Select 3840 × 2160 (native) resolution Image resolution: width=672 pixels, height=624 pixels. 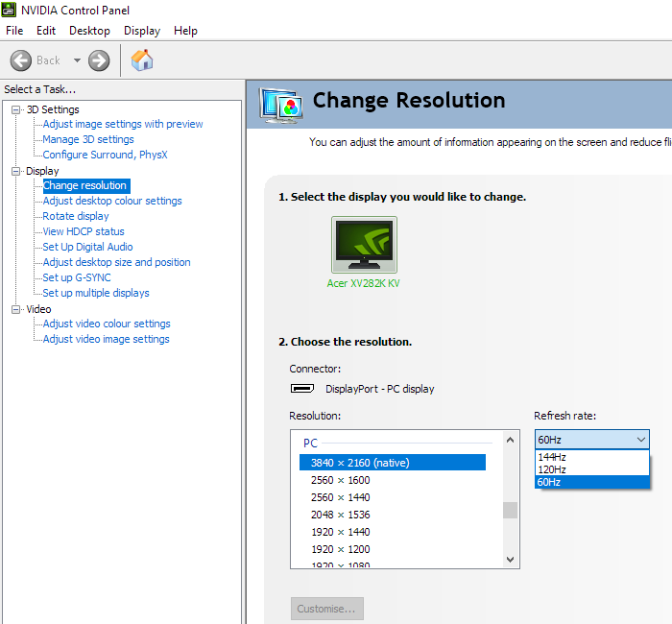[x=392, y=463]
